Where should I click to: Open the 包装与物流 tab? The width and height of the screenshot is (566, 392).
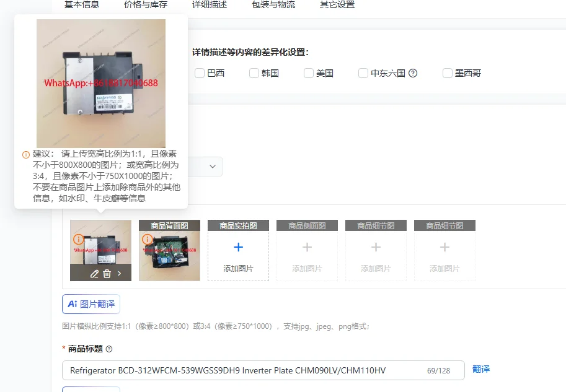[x=273, y=4]
